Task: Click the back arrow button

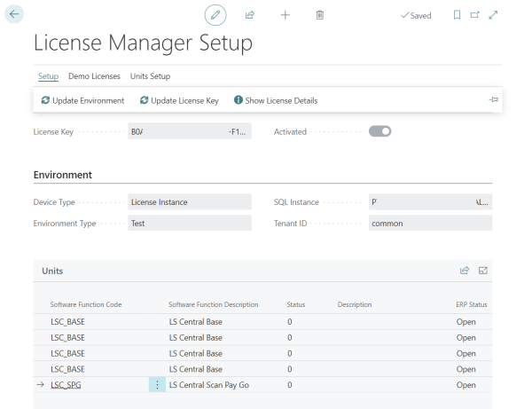Action: point(15,15)
